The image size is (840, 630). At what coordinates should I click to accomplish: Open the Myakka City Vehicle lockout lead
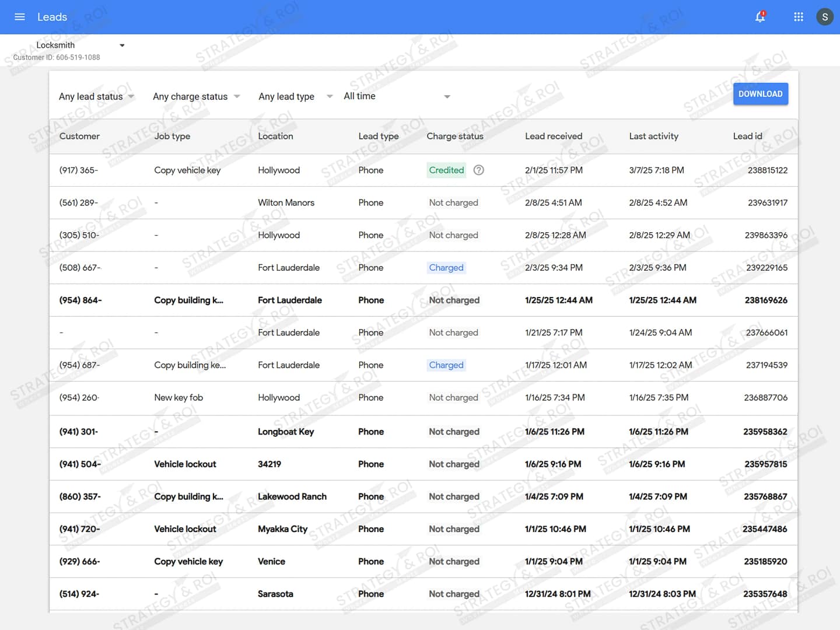(x=282, y=529)
